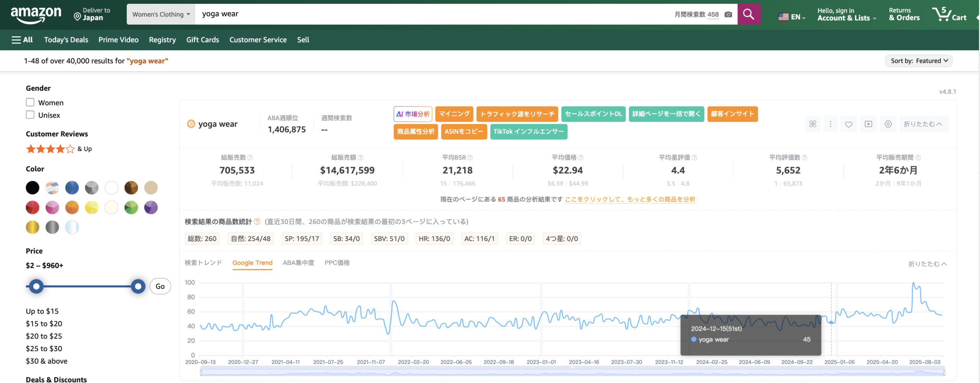Check the Women gender checkbox
This screenshot has height=383, width=980.
click(30, 102)
